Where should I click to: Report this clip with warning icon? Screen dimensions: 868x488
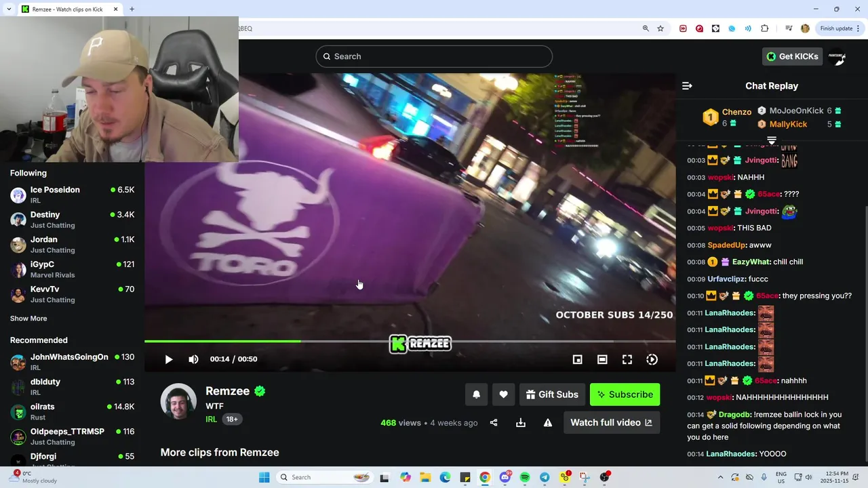pos(548,423)
